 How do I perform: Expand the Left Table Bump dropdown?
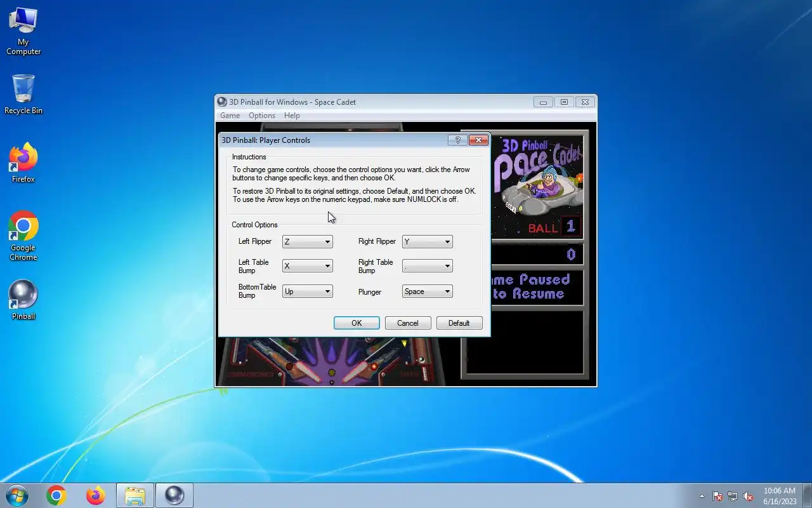pos(308,266)
